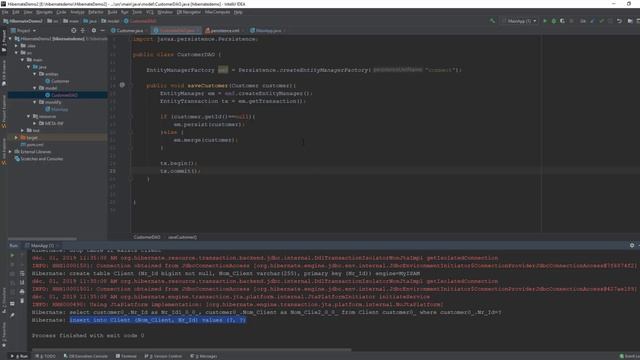Open the vertical Project tool window strip

click(x=4, y=41)
